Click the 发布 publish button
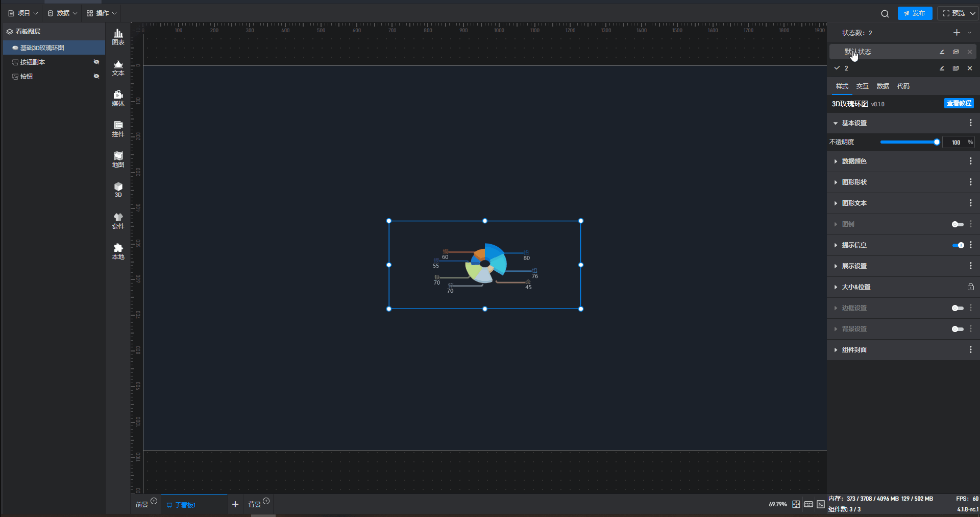 click(x=915, y=13)
